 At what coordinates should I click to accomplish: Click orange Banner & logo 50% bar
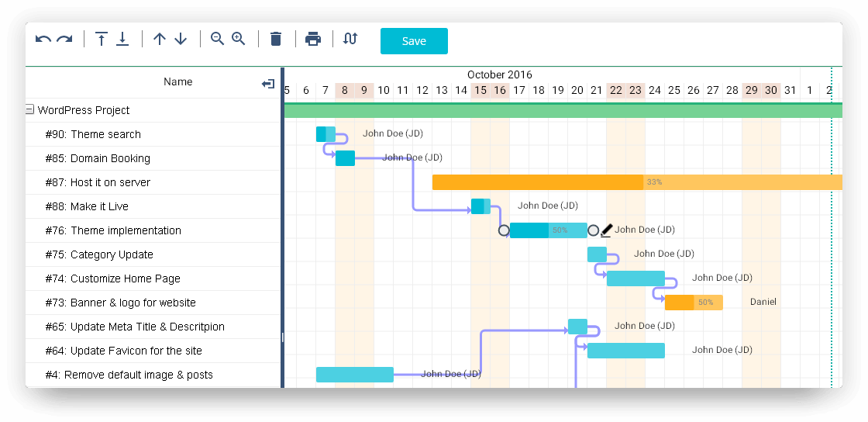point(694,303)
